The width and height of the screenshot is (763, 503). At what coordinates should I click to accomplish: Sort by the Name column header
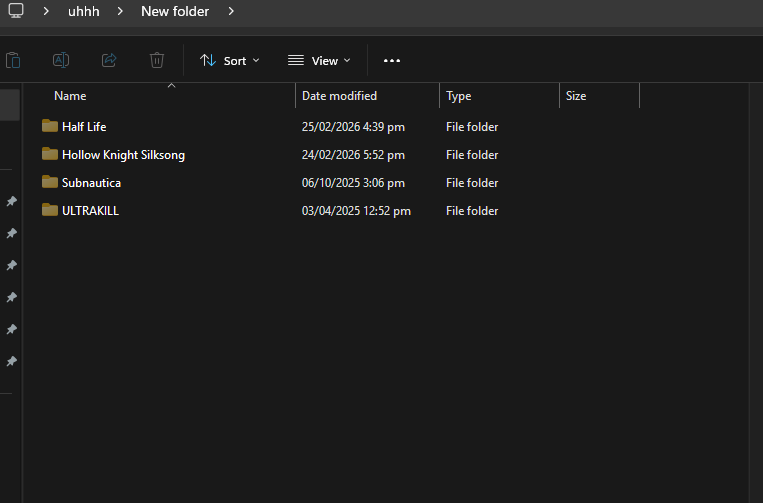pyautogui.click(x=70, y=96)
